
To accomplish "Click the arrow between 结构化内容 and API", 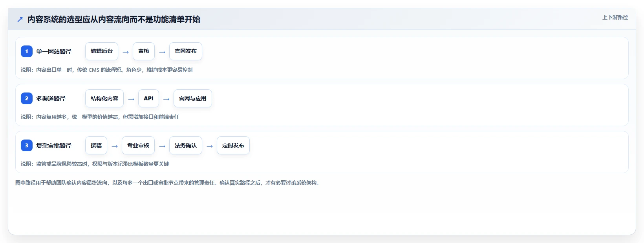I will (131, 99).
